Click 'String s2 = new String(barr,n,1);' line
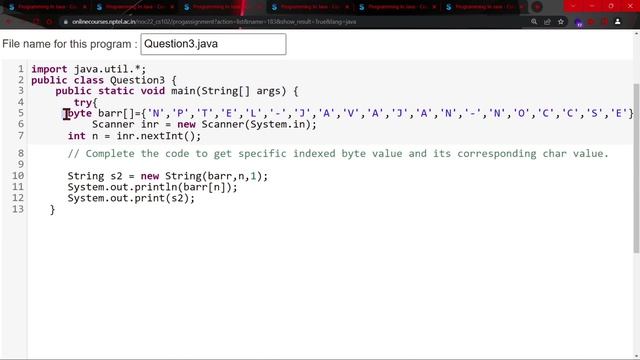640x360 pixels. coord(168,176)
